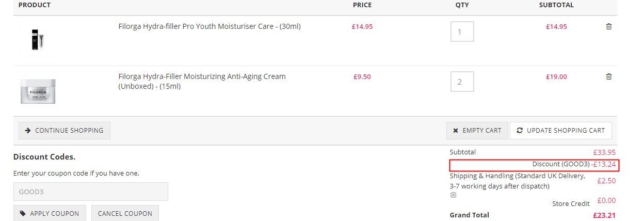Viewport: 644px width, 221px height.
Task: Click the tag icon on Apply Coupon
Action: [x=23, y=213]
